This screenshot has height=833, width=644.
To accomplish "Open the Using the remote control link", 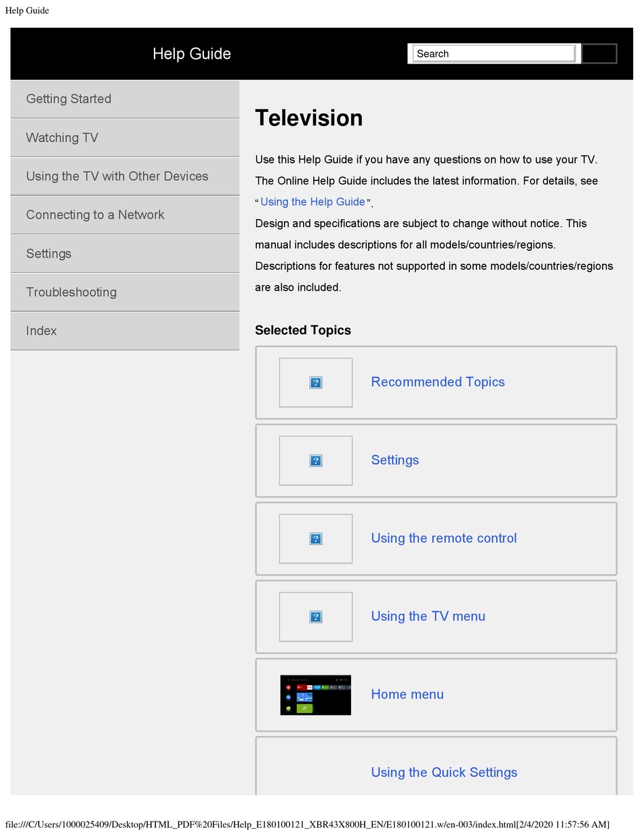I will pos(443,538).
